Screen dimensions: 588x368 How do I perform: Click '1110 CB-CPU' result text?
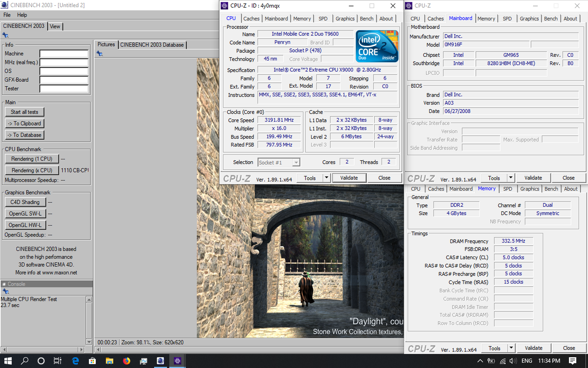point(75,170)
